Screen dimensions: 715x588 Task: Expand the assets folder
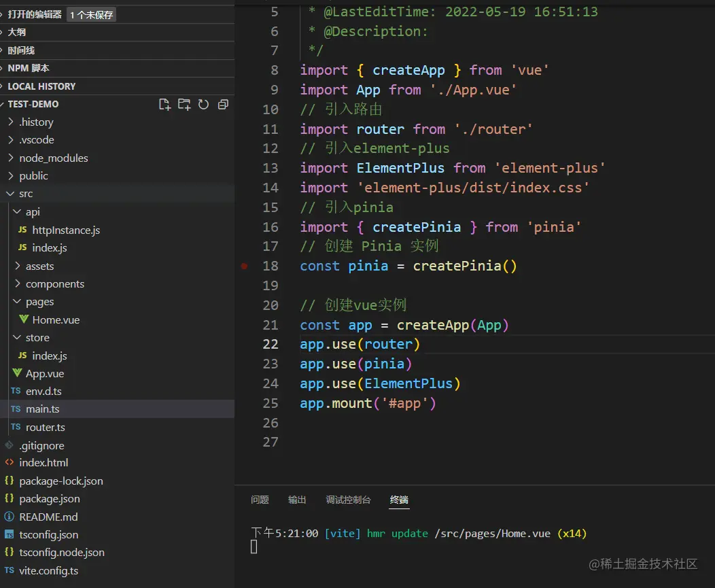pyautogui.click(x=117, y=266)
